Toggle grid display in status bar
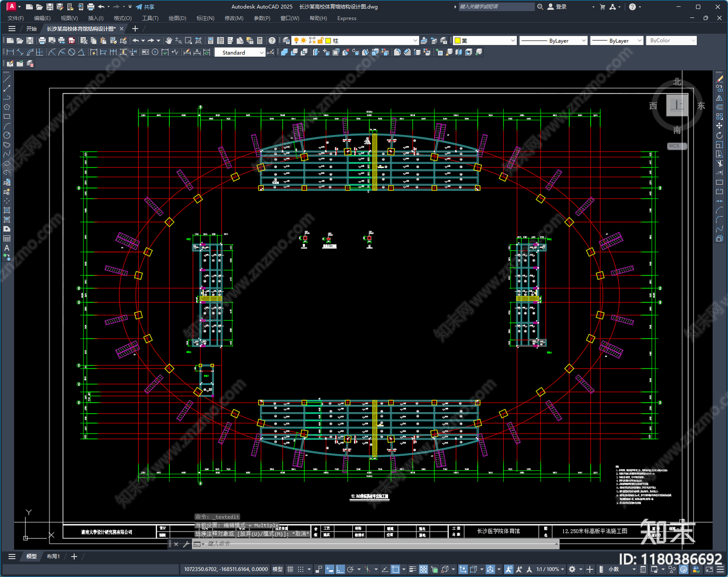 (x=290, y=569)
